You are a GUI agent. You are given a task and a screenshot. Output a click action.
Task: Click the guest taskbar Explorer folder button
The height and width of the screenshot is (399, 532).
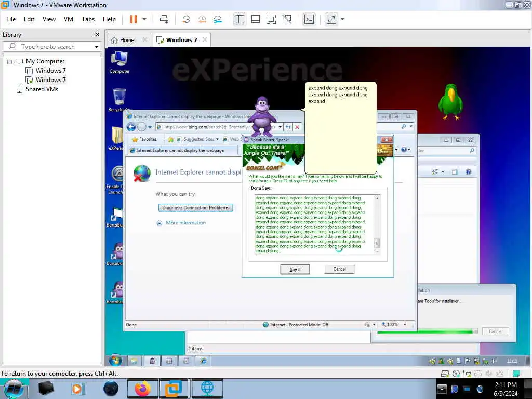tap(135, 361)
